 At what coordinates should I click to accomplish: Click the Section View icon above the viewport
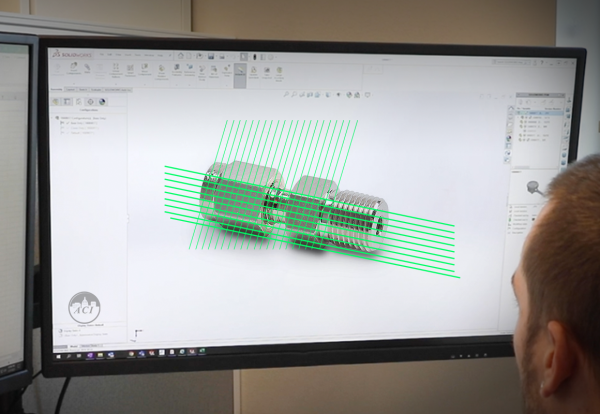315,95
